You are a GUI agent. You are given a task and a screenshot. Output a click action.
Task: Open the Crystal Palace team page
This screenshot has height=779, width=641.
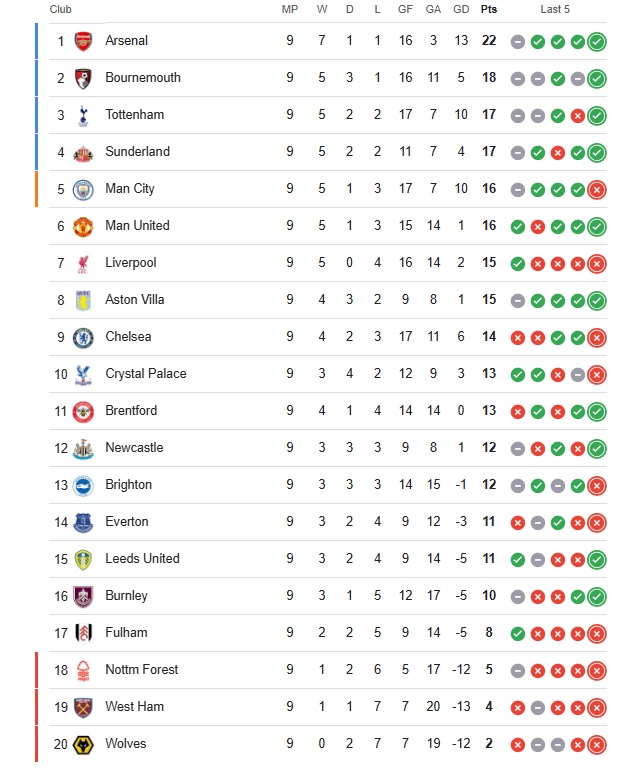[145, 374]
